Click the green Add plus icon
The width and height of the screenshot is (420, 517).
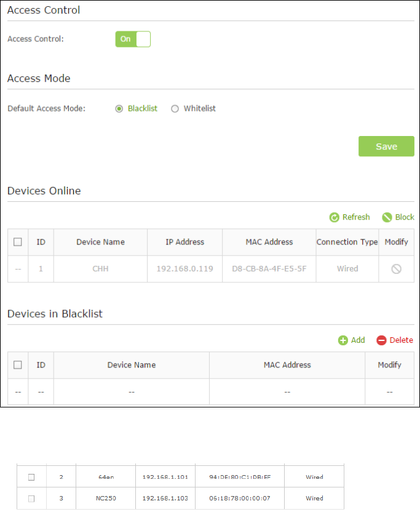[x=343, y=340]
